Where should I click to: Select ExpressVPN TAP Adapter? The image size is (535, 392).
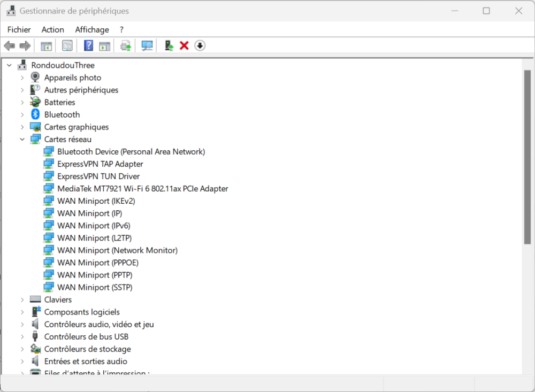tap(100, 164)
